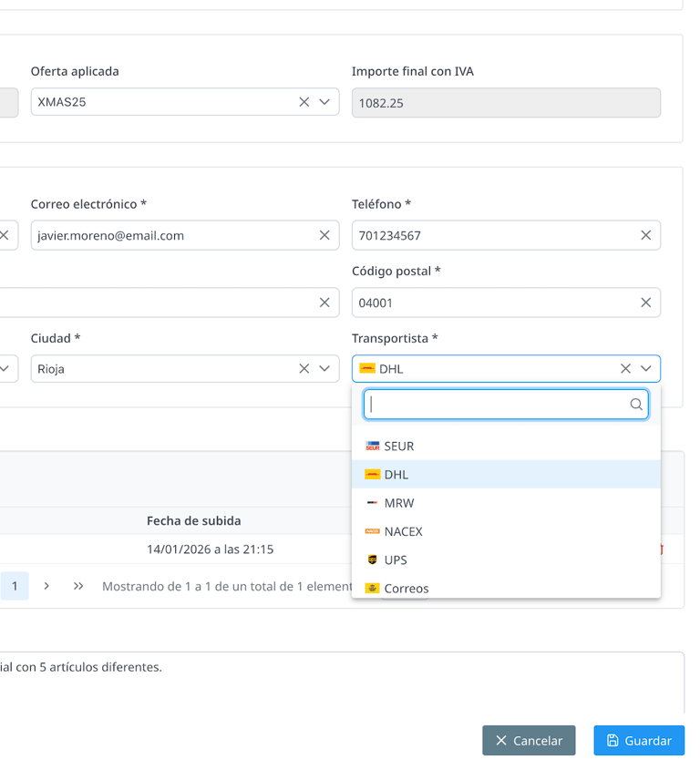The width and height of the screenshot is (700, 770).
Task: Expand the Oferta aplicada dropdown
Action: point(324,102)
